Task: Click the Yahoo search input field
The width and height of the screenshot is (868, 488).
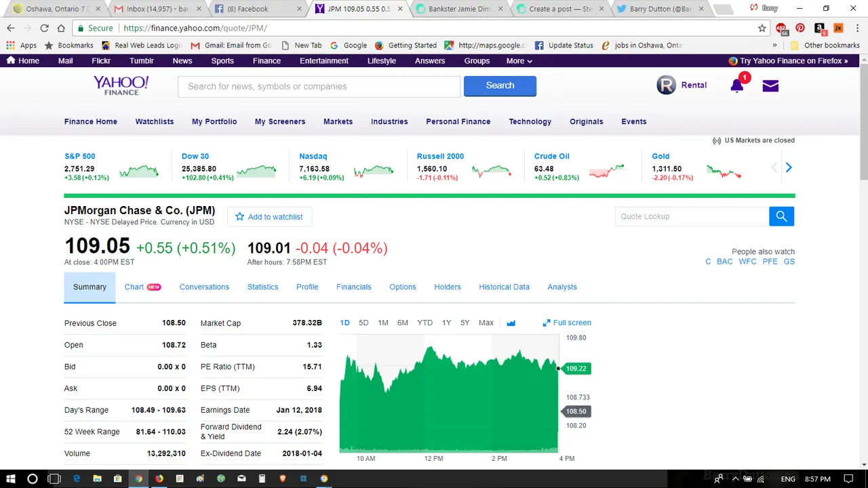Action: [x=319, y=86]
